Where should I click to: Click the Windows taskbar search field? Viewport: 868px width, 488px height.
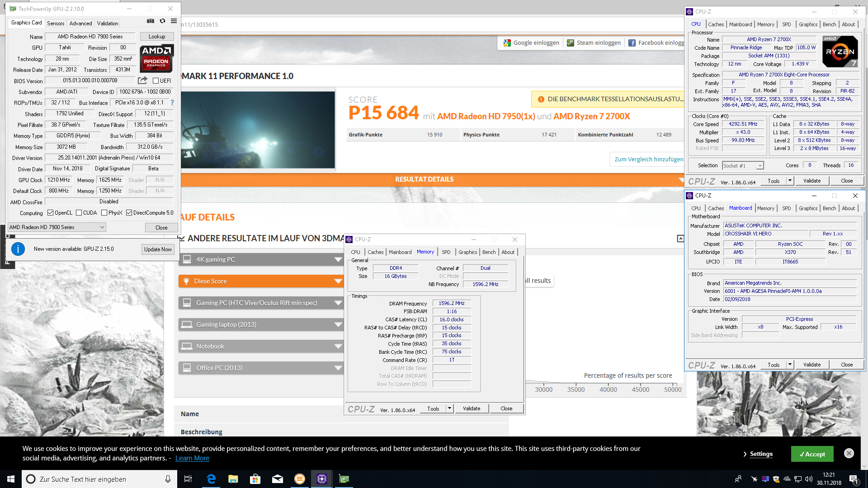pos(99,479)
